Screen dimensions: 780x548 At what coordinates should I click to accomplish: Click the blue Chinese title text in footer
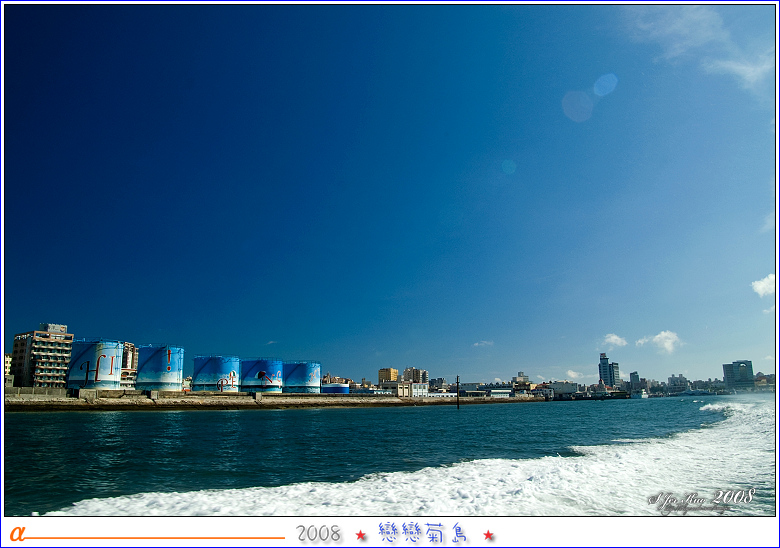coord(423,533)
